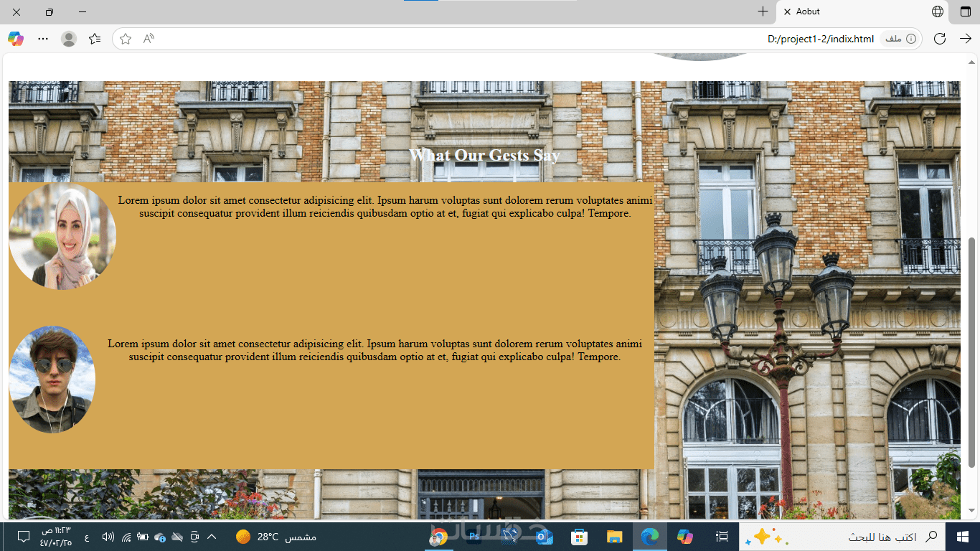Image resolution: width=980 pixels, height=551 pixels.
Task: Start Read aloud for the page
Action: point(149,39)
